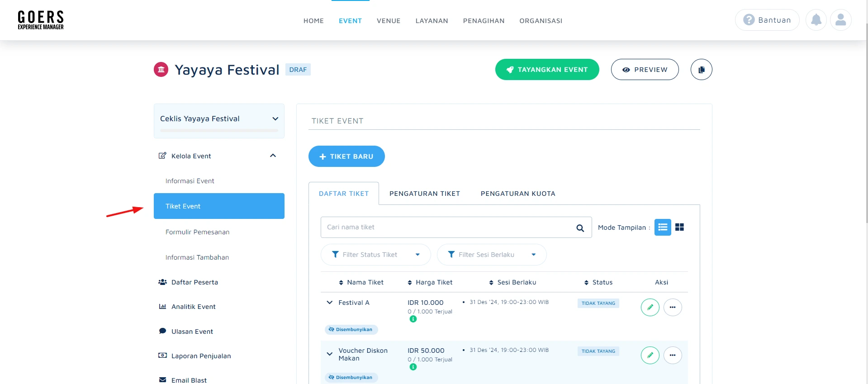Image resolution: width=868 pixels, height=384 pixels.
Task: Open more actions for Festival A ticket
Action: pyautogui.click(x=673, y=308)
